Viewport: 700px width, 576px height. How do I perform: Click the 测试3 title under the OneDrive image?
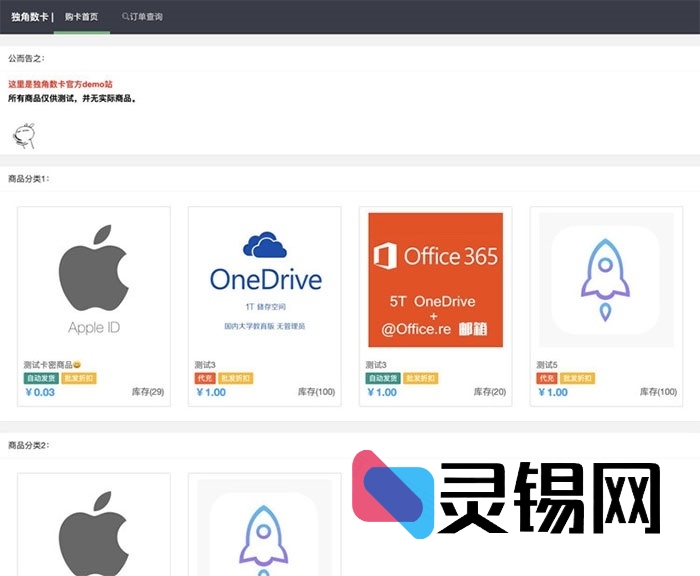[205, 365]
